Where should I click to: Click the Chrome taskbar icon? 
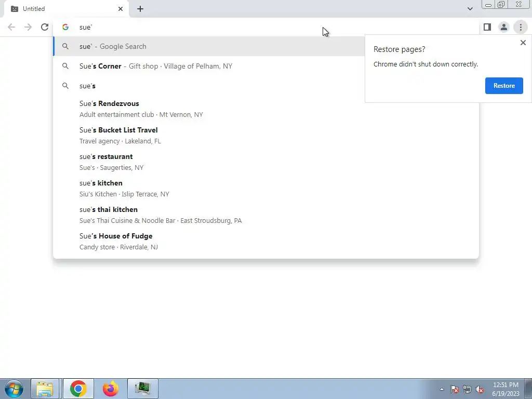coord(78,389)
